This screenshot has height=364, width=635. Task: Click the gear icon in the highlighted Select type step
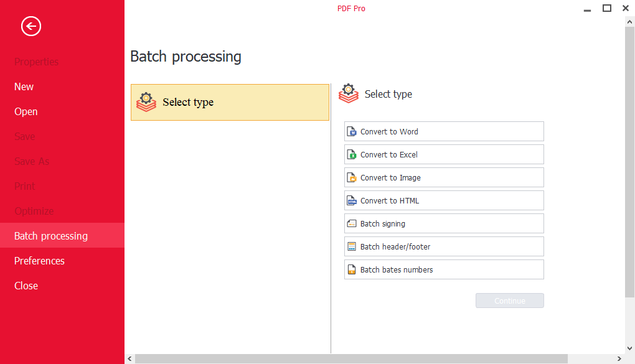[146, 102]
